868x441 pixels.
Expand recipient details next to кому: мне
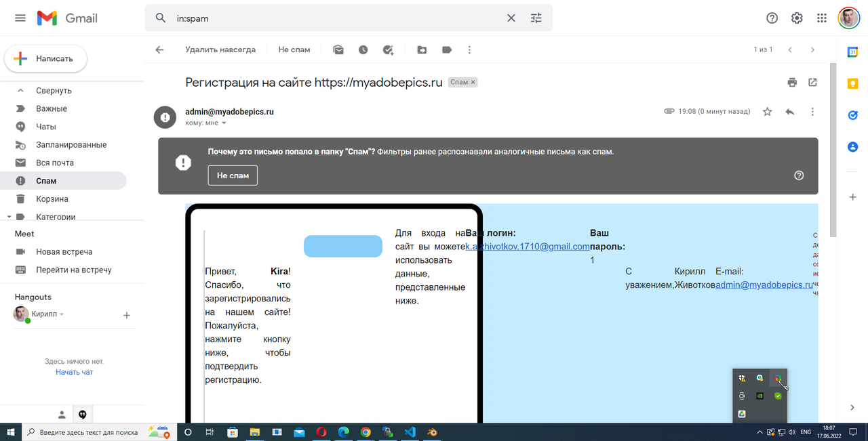tap(224, 123)
